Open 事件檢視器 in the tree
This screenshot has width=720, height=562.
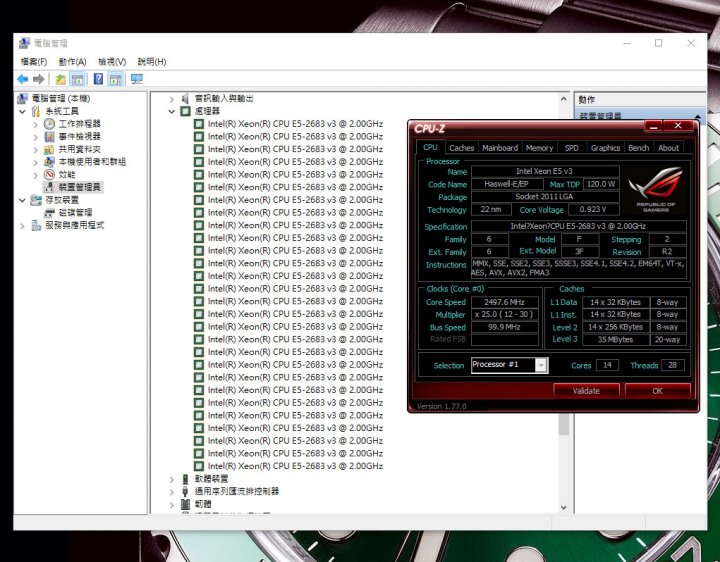pyautogui.click(x=79, y=136)
